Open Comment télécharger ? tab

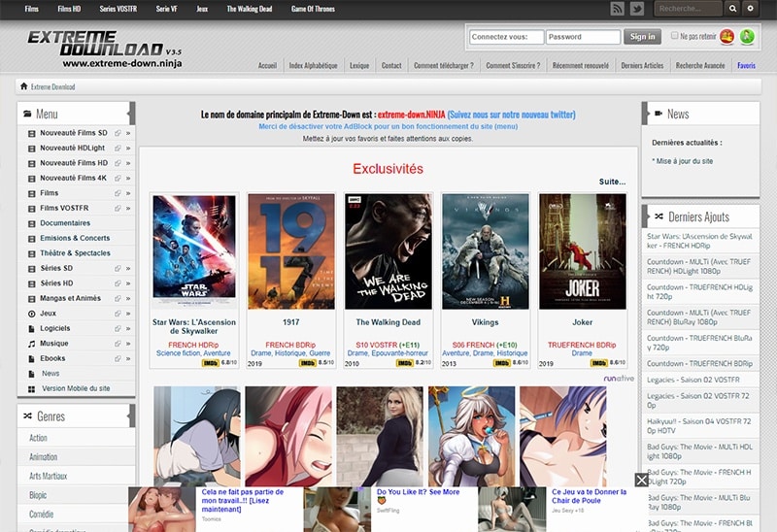(x=444, y=65)
